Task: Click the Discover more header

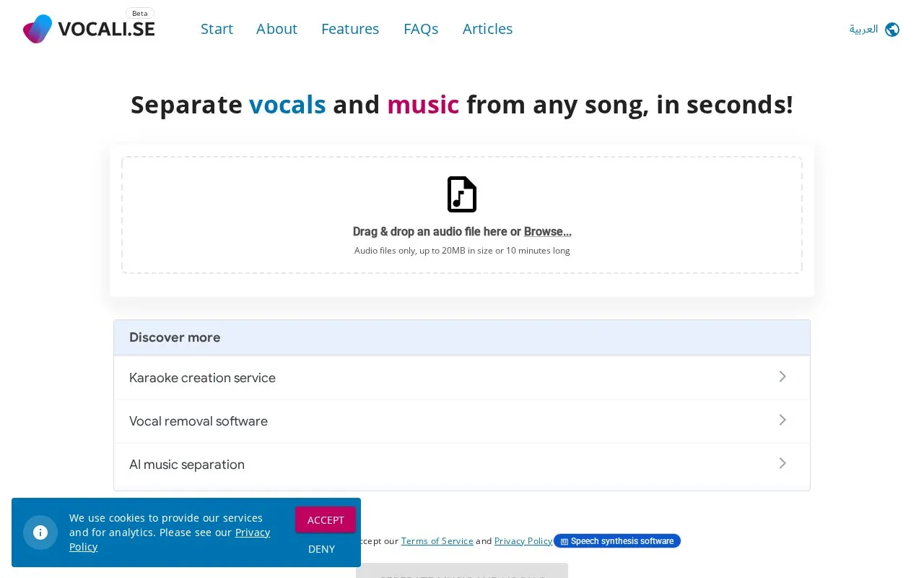Action: (462, 337)
